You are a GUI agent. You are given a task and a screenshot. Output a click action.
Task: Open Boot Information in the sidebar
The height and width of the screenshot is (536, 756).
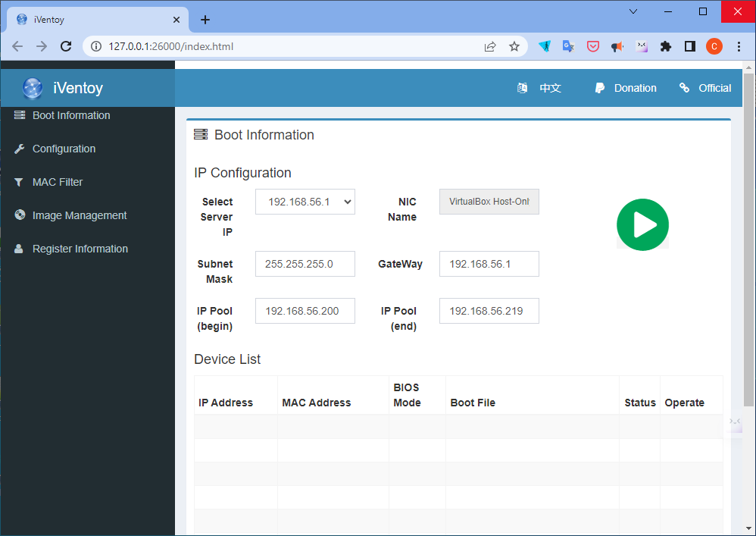pos(71,115)
